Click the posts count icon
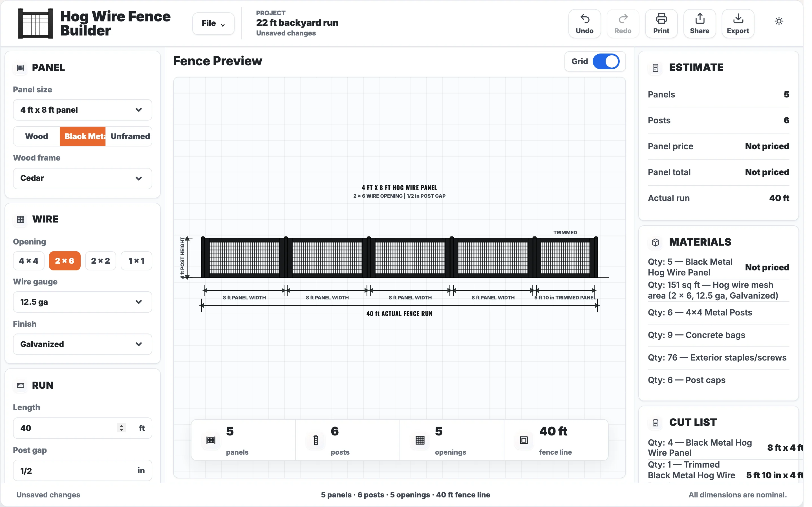 (315, 440)
